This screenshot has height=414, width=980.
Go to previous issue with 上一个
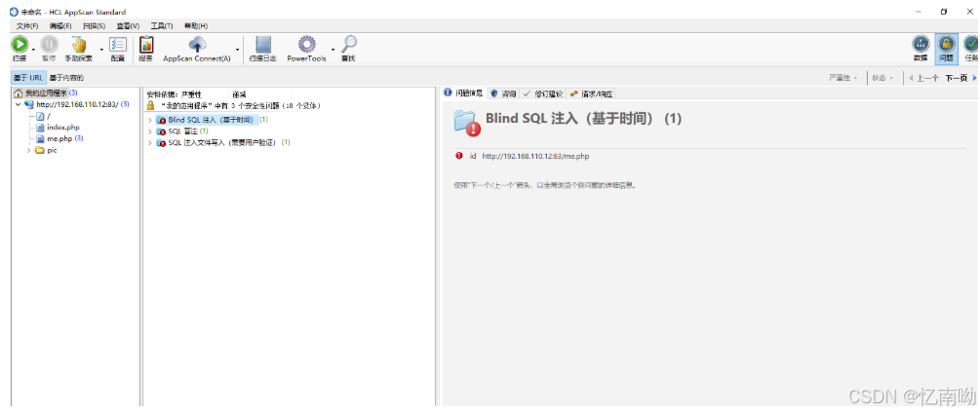[x=923, y=78]
